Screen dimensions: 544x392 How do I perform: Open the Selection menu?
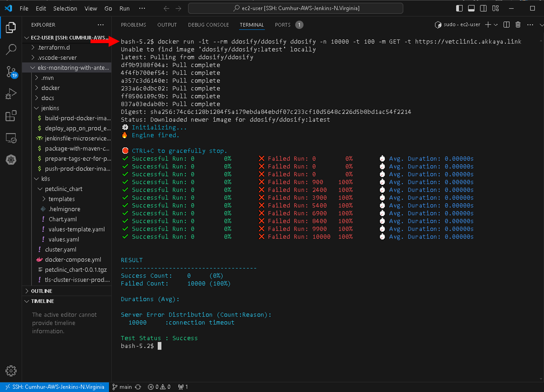(65, 8)
